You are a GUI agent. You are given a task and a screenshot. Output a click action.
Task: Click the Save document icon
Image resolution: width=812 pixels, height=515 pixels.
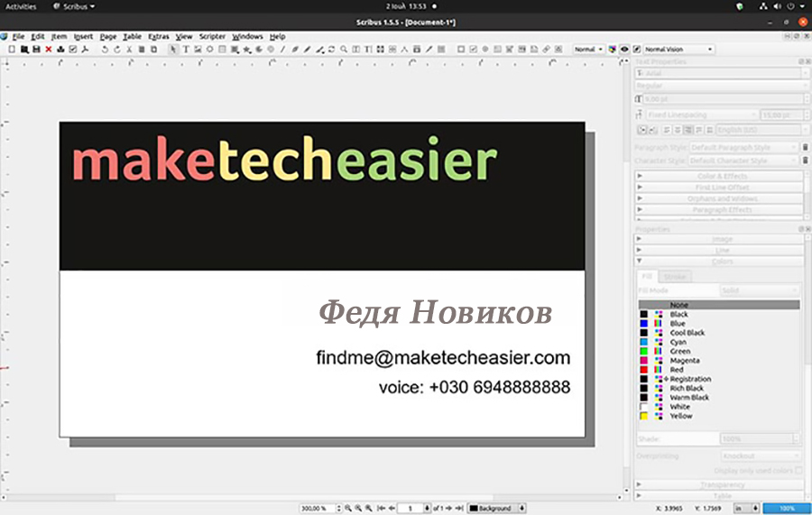pyautogui.click(x=36, y=50)
